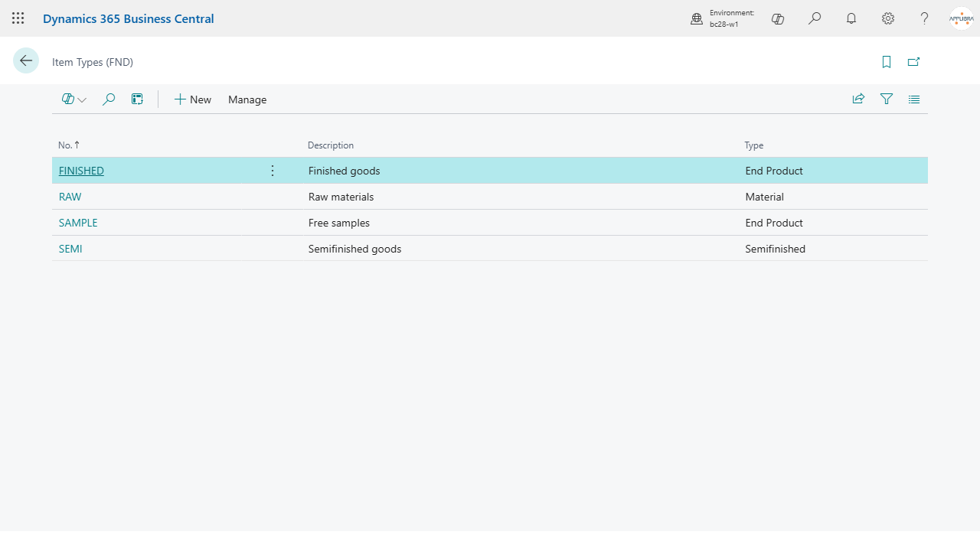The height and width of the screenshot is (551, 980).
Task: Click the top bar search magnifier icon
Action: [815, 18]
